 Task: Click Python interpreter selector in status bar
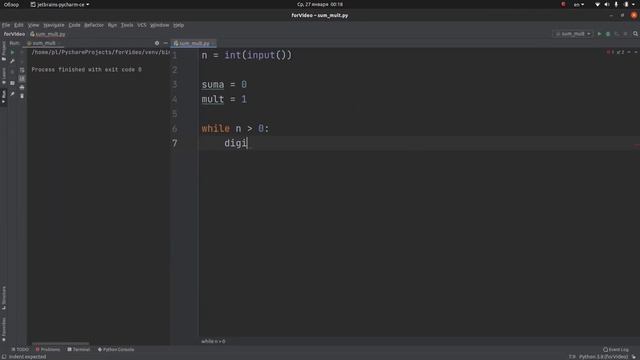point(603,357)
